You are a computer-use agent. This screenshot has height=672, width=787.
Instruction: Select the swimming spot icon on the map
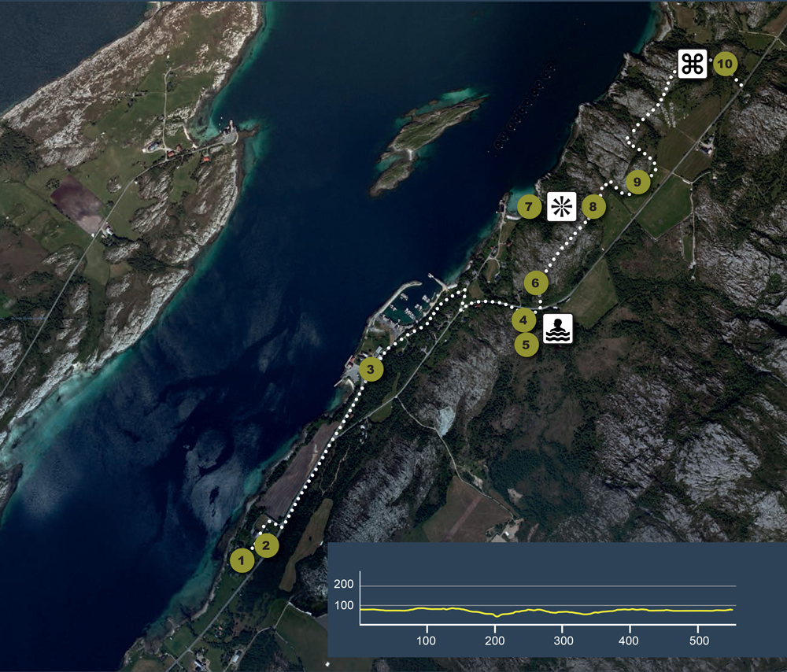(x=559, y=327)
